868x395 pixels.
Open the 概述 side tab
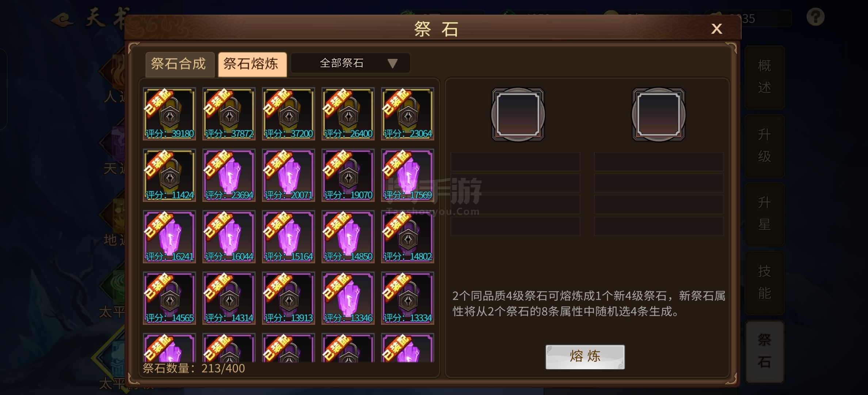(764, 77)
